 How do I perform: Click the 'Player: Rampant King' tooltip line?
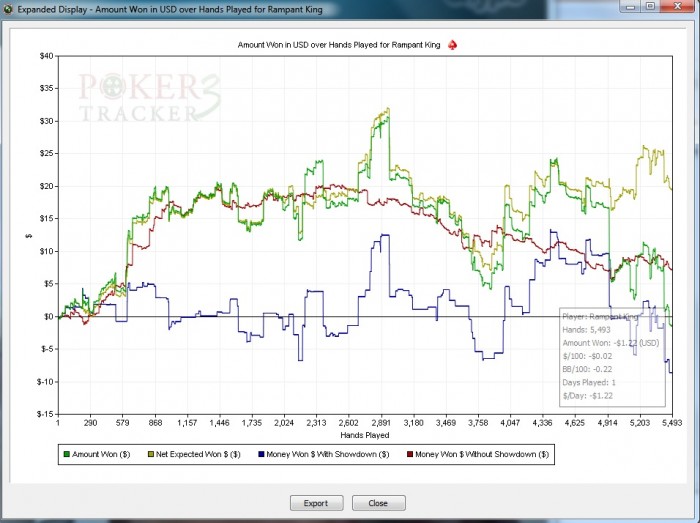[x=600, y=317]
